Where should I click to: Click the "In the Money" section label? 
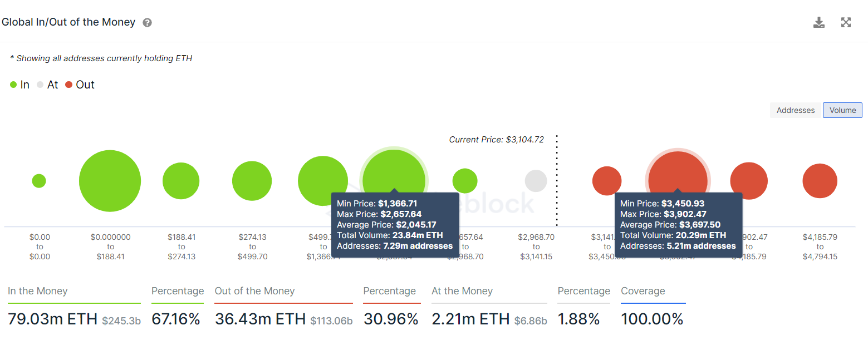click(37, 290)
